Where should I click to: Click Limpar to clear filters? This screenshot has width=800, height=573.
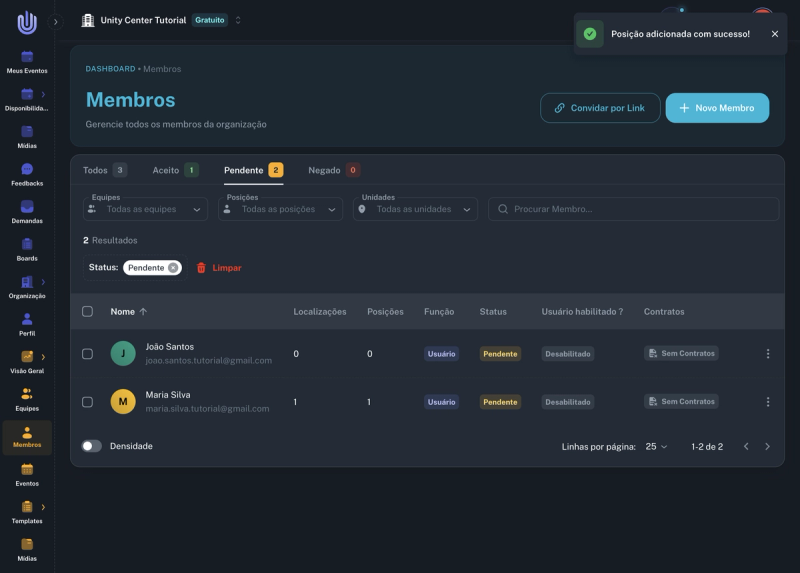pyautogui.click(x=219, y=268)
